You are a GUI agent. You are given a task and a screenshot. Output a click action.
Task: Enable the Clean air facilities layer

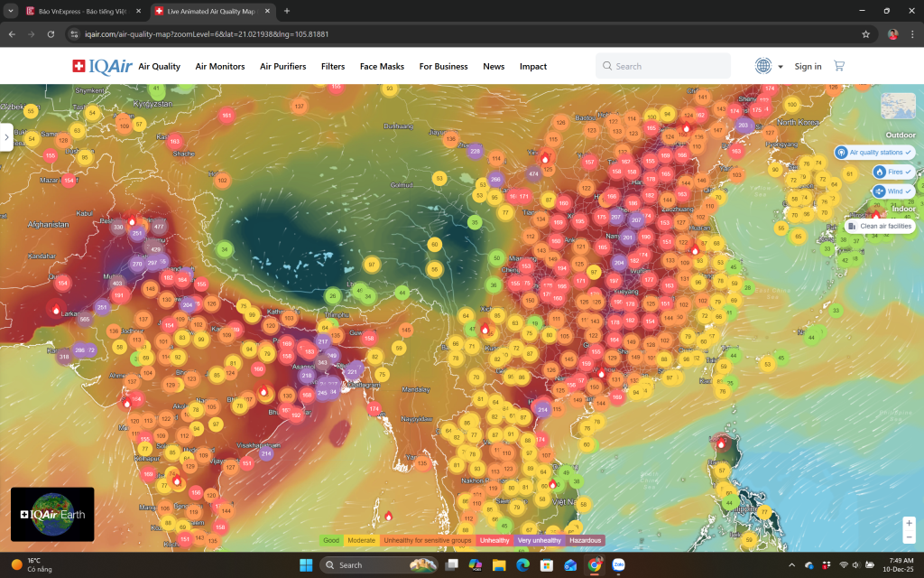click(879, 226)
